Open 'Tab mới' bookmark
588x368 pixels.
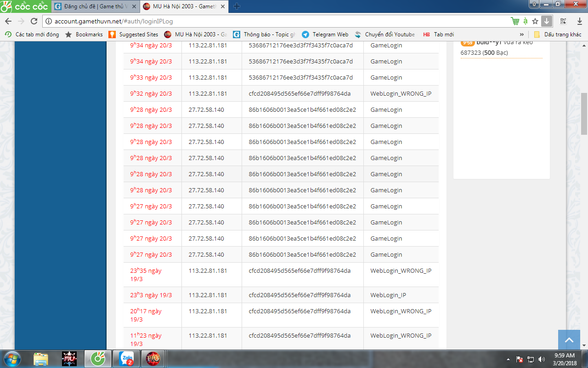click(439, 34)
